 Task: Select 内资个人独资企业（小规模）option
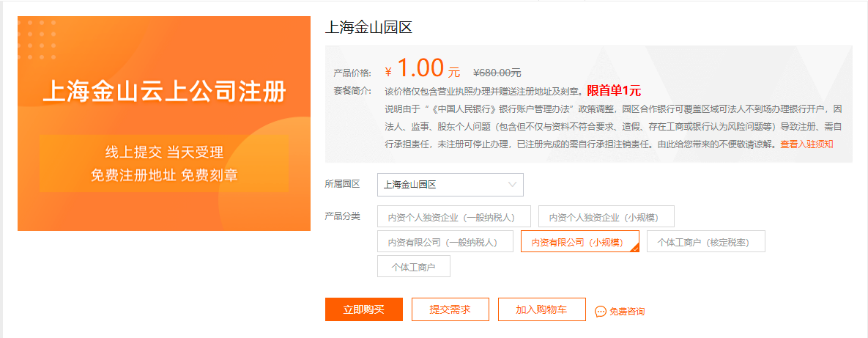click(607, 216)
